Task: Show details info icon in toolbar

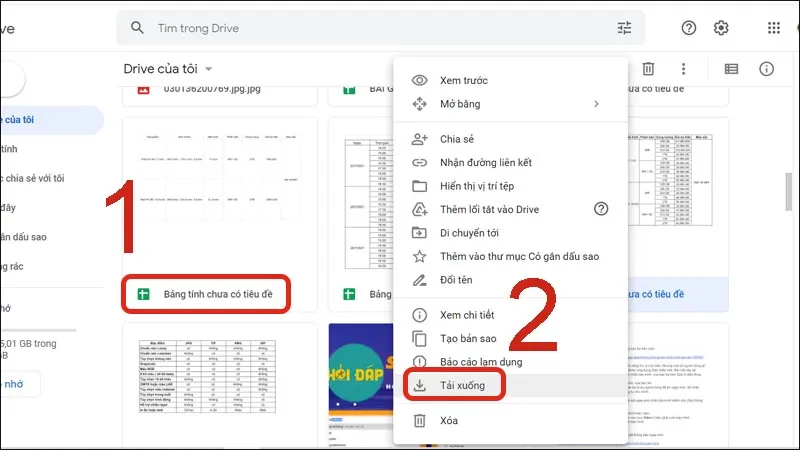Action: pyautogui.click(x=766, y=69)
